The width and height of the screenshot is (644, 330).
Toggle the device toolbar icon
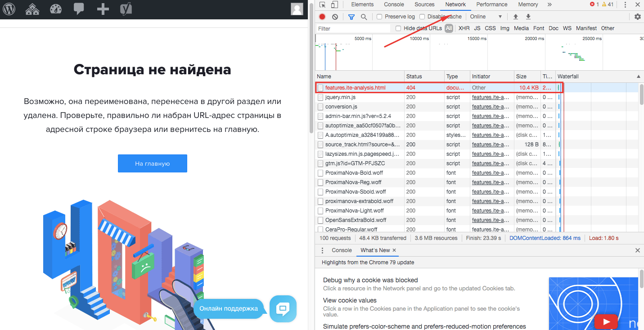[x=334, y=5]
